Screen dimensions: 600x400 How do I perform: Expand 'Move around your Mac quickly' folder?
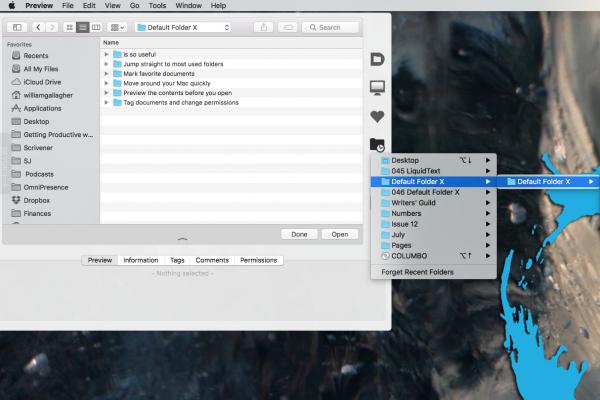click(106, 83)
